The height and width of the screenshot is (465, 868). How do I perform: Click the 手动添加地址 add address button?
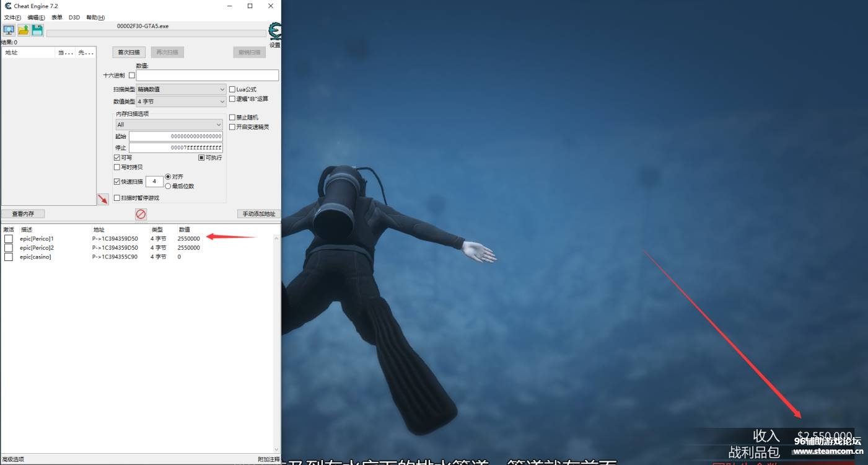[259, 213]
